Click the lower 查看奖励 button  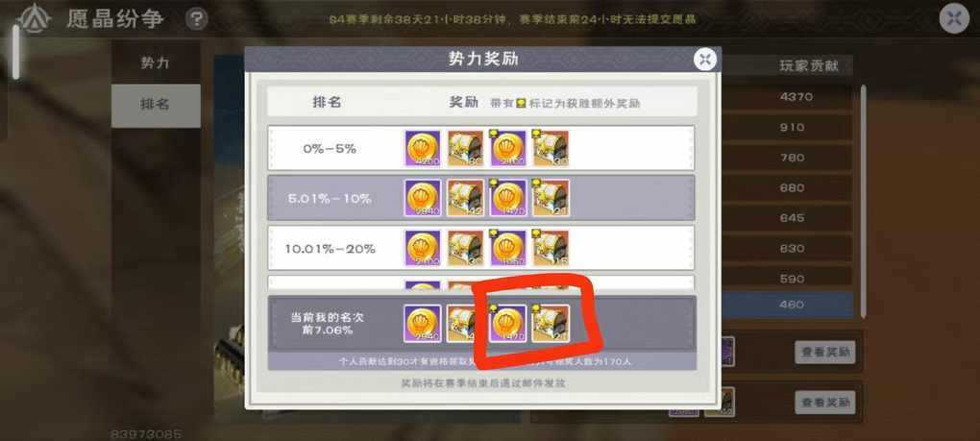[x=825, y=402]
